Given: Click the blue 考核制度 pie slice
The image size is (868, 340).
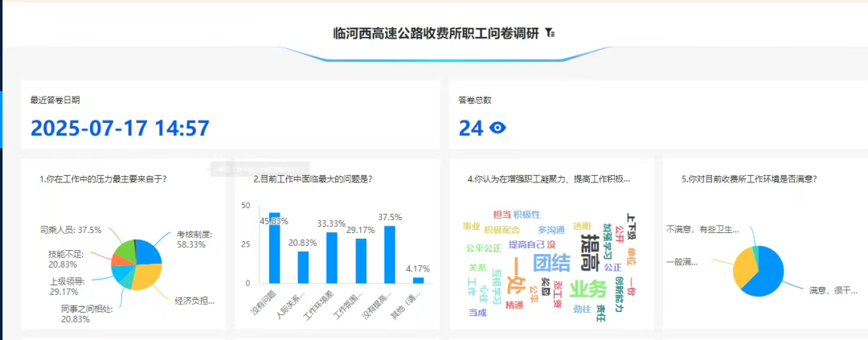Looking at the screenshot, I should (149, 252).
